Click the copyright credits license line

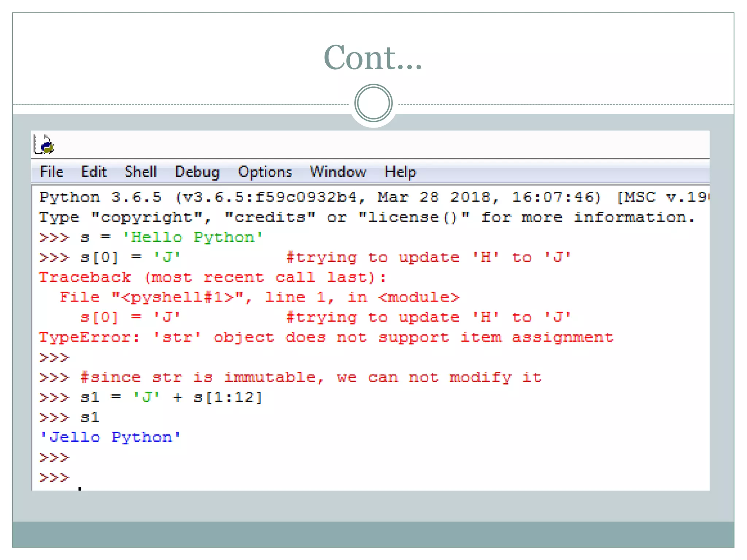[367, 218]
